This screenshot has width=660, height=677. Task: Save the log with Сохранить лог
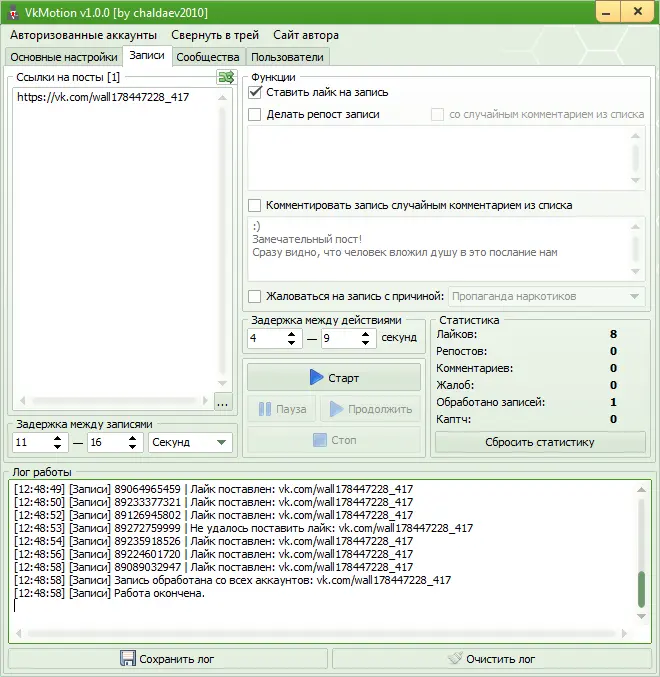pos(167,659)
